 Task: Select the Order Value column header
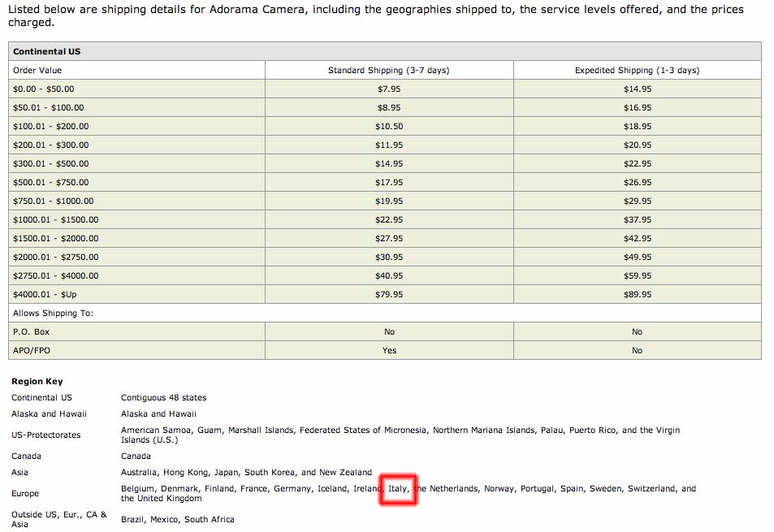37,71
